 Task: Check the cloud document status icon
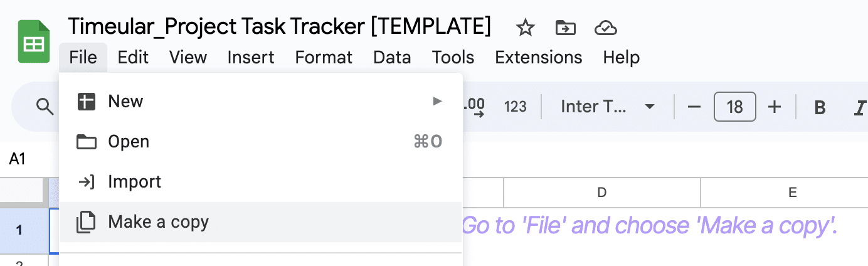click(605, 27)
